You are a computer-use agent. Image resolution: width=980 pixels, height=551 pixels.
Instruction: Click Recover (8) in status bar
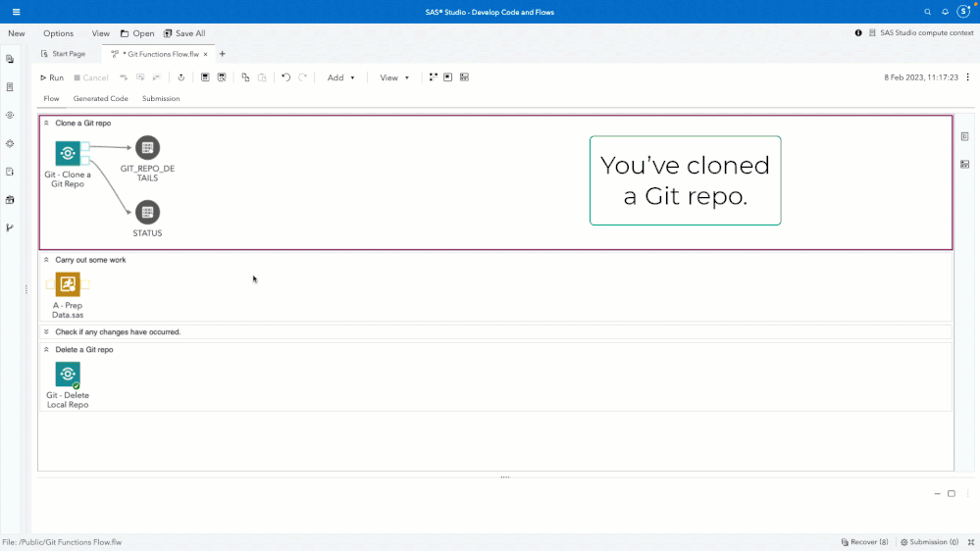pyautogui.click(x=864, y=542)
